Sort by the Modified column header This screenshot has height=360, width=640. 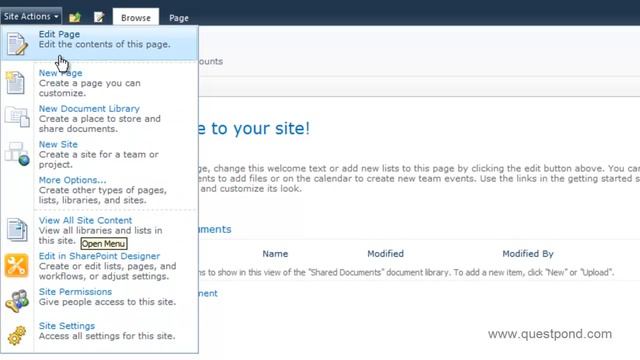click(x=385, y=254)
